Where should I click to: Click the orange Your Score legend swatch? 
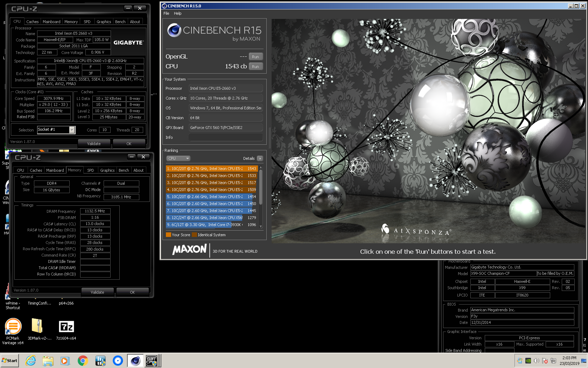click(x=168, y=235)
